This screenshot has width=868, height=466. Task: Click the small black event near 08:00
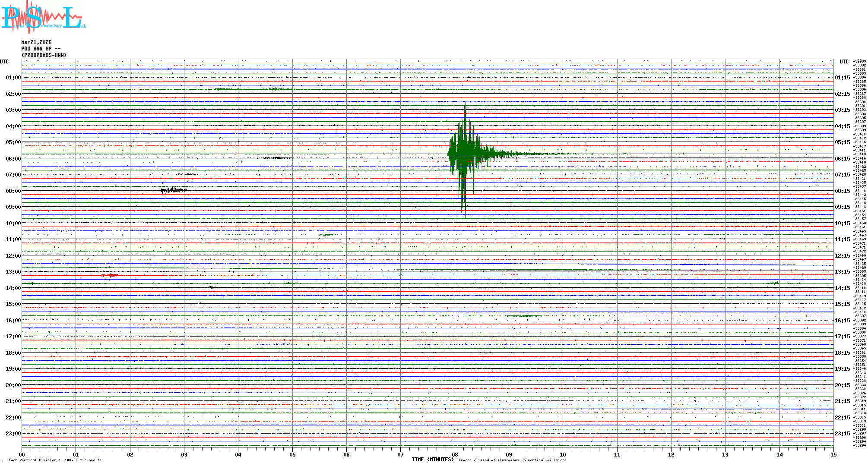pyautogui.click(x=173, y=190)
